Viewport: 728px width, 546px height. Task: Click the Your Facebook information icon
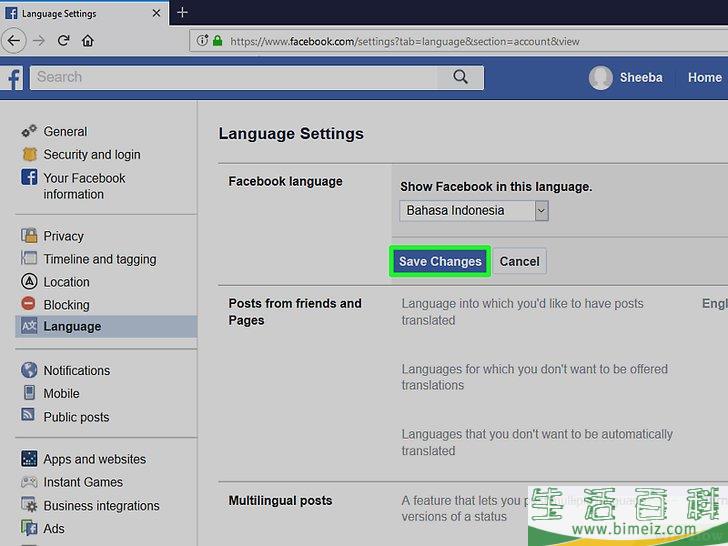29,177
